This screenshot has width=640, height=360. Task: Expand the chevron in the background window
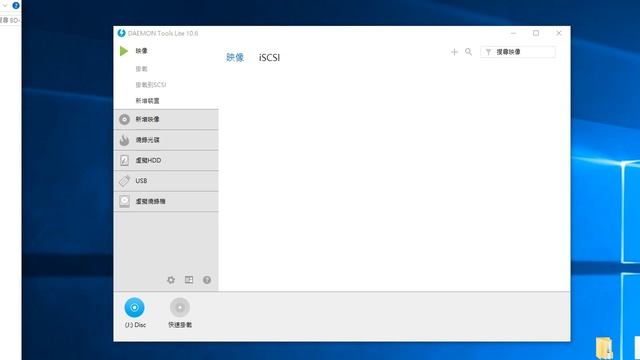point(5,6)
